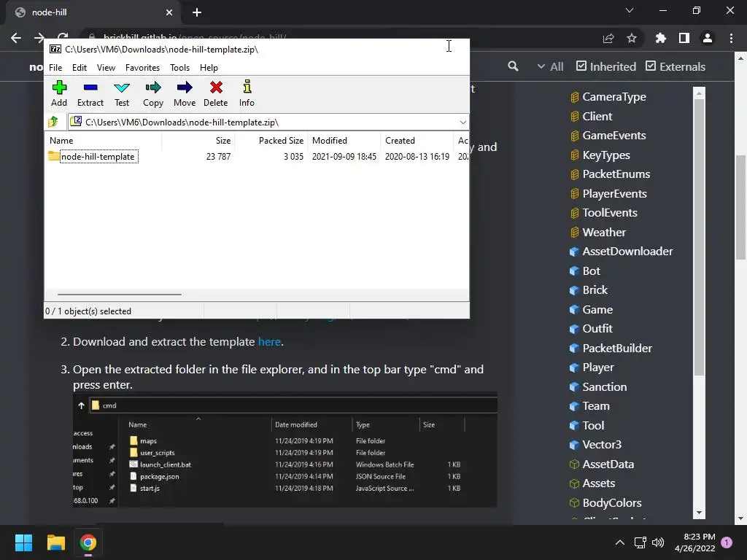Show hidden system tray icons
Screen dimensions: 747x560
[x=620, y=542]
